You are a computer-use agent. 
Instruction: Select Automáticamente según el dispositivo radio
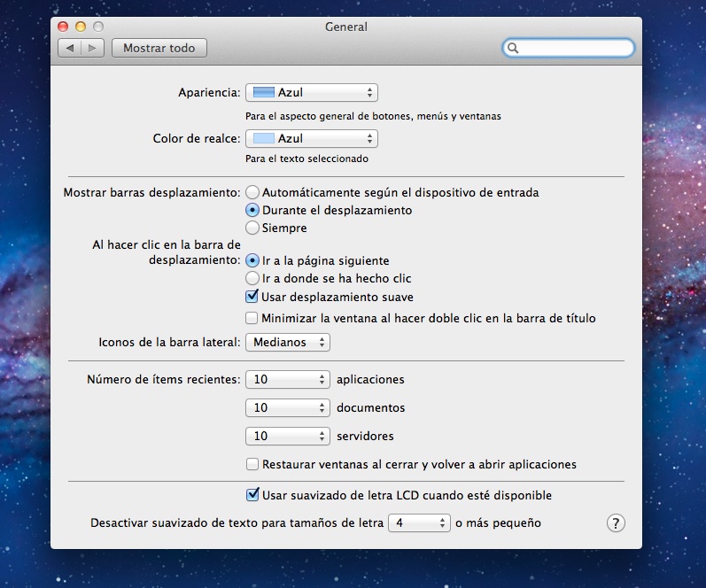pos(253,192)
